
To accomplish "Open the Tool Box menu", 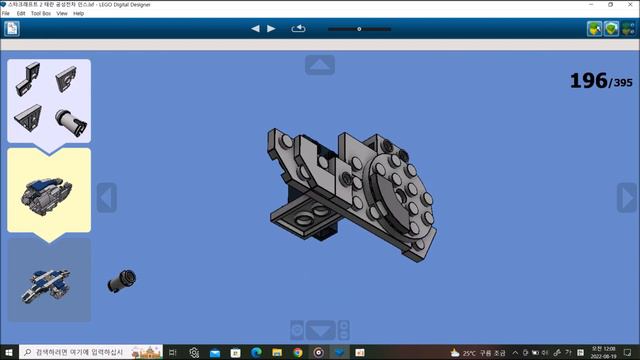I will coord(41,13).
